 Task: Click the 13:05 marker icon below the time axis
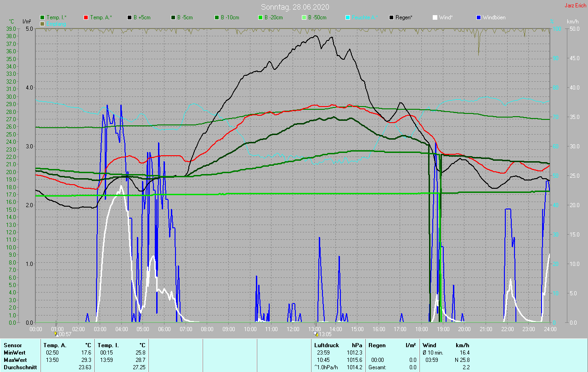316,334
